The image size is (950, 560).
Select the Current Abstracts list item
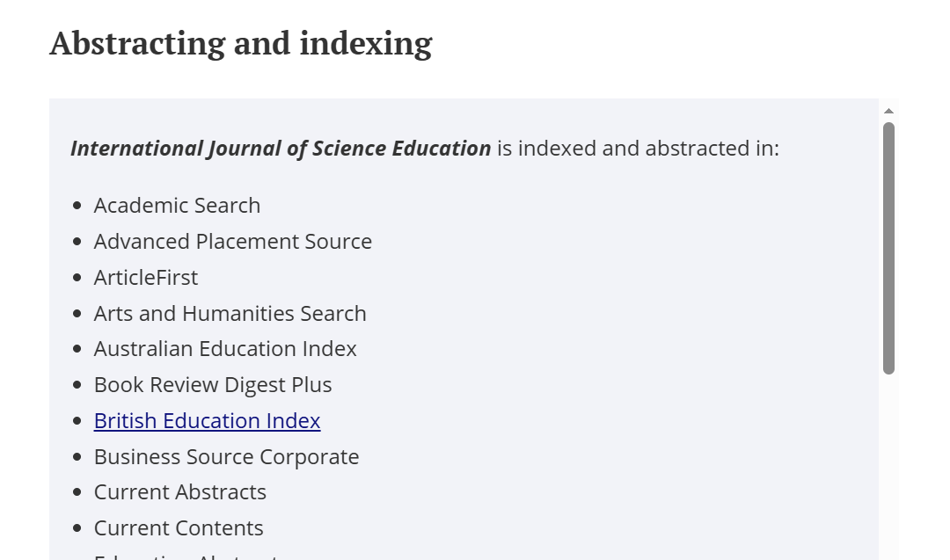[179, 492]
